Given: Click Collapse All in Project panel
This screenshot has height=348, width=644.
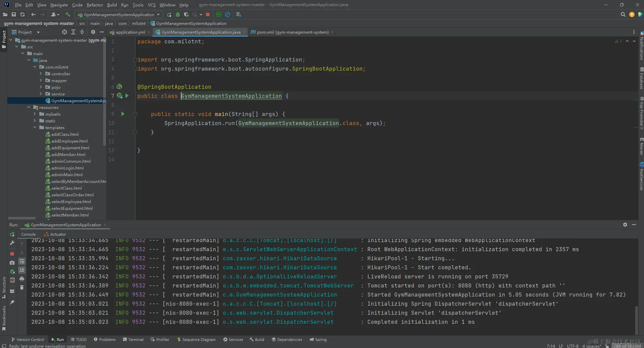Looking at the screenshot, I should click(x=82, y=32).
